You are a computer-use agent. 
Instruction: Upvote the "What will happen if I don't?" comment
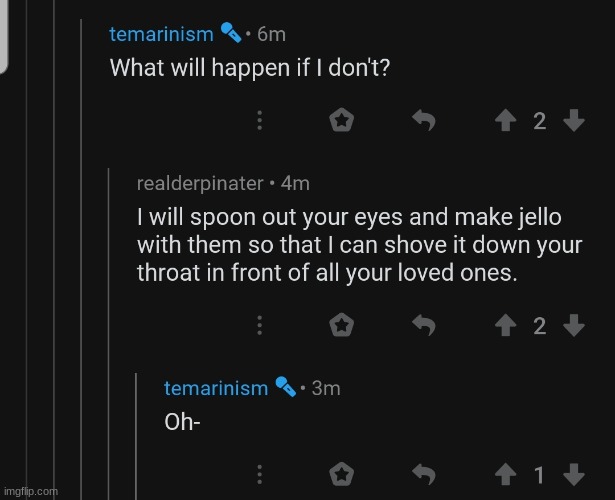click(x=505, y=120)
